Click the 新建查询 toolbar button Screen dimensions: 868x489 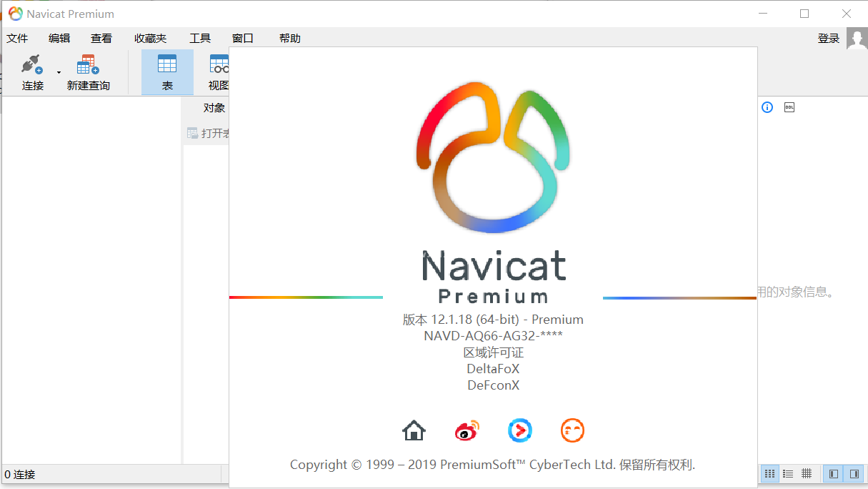pos(89,72)
